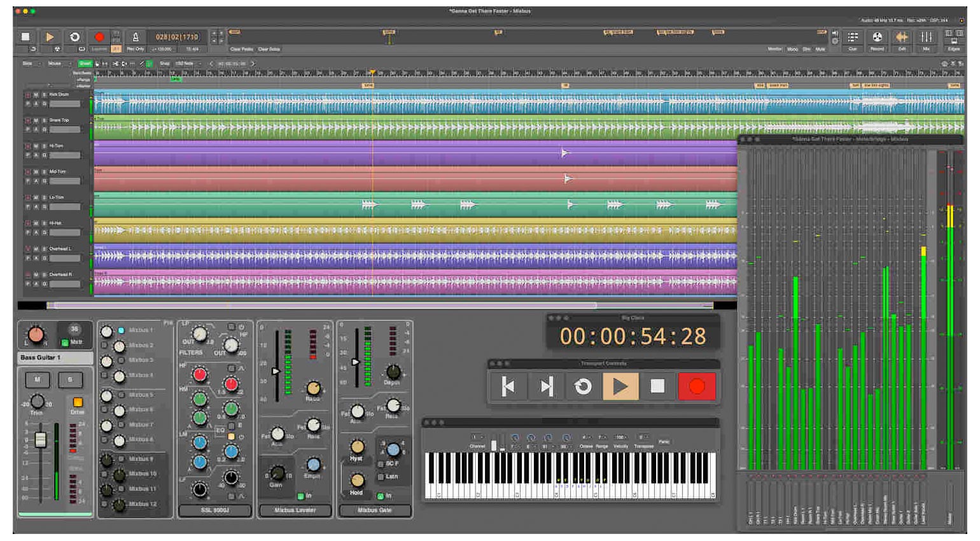Click the metronome icon in the transport toolbar
Image resolution: width=980 pixels, height=541 pixels.
136,37
